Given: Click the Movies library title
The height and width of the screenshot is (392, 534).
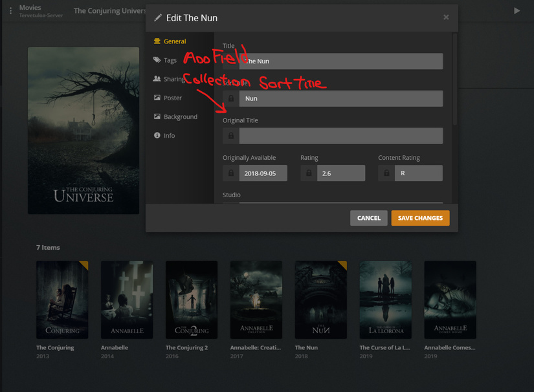Looking at the screenshot, I should click(x=30, y=8).
